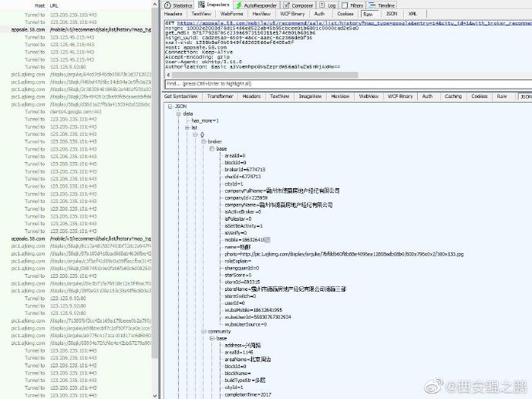
Task: Select first appsale.58.com session row
Action: [76, 30]
